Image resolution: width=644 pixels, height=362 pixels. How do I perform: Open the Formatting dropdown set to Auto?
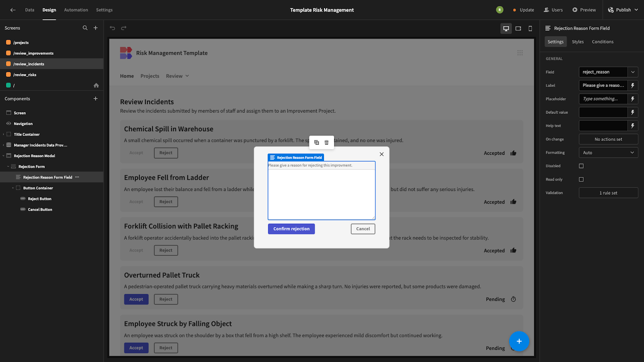click(608, 153)
